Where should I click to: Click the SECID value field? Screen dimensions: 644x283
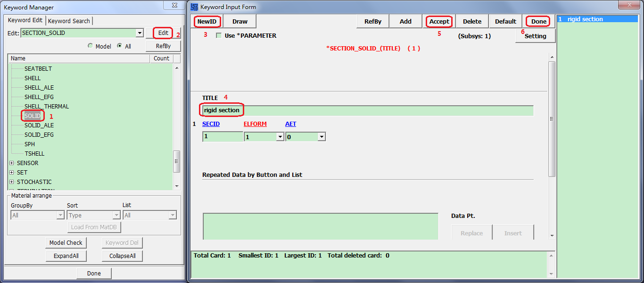click(223, 137)
